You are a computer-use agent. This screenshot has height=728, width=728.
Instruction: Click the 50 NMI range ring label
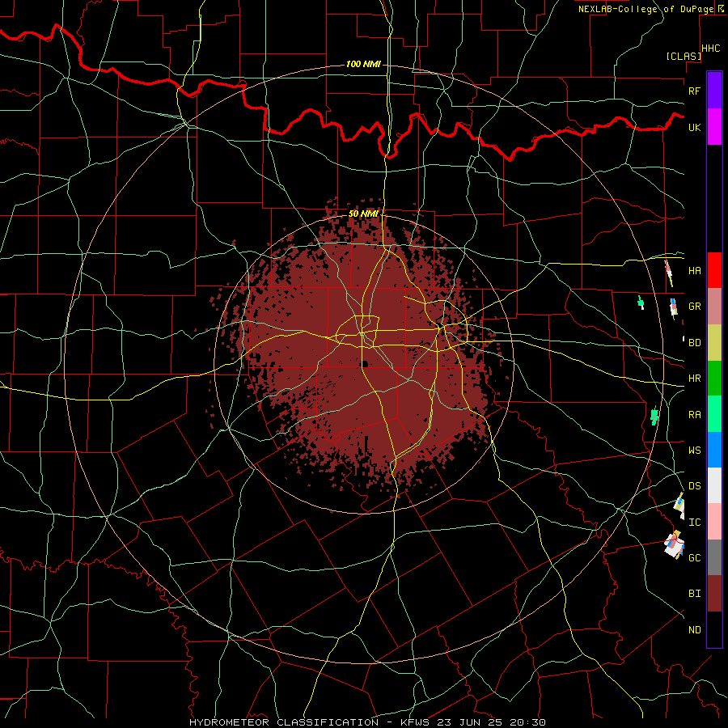[363, 214]
